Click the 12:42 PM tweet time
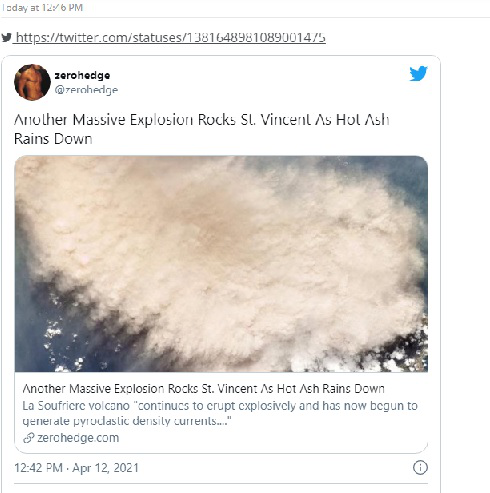 [x=38, y=468]
